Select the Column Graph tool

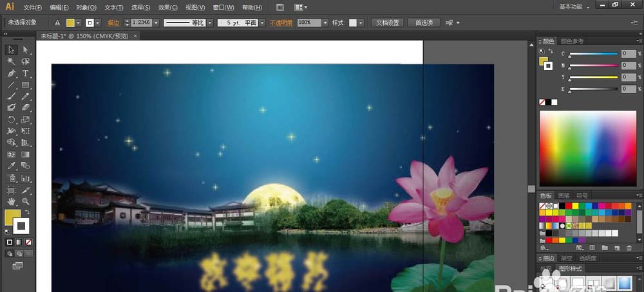click(26, 178)
